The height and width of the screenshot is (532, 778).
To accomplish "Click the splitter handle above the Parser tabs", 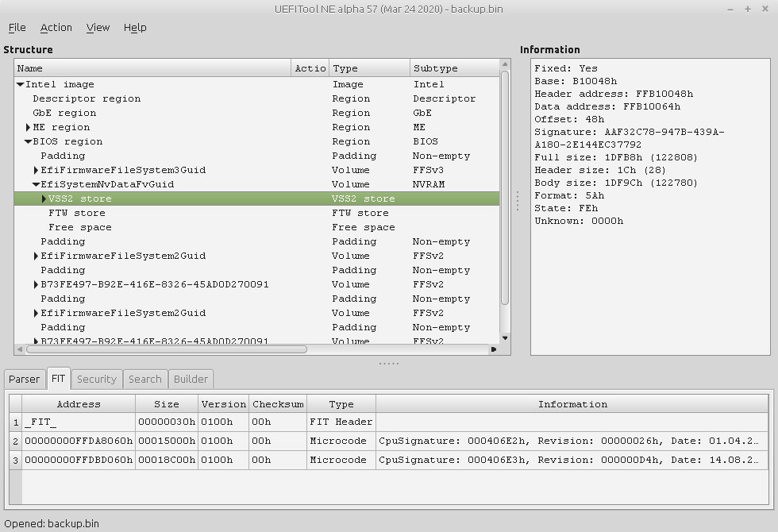I will [x=389, y=364].
